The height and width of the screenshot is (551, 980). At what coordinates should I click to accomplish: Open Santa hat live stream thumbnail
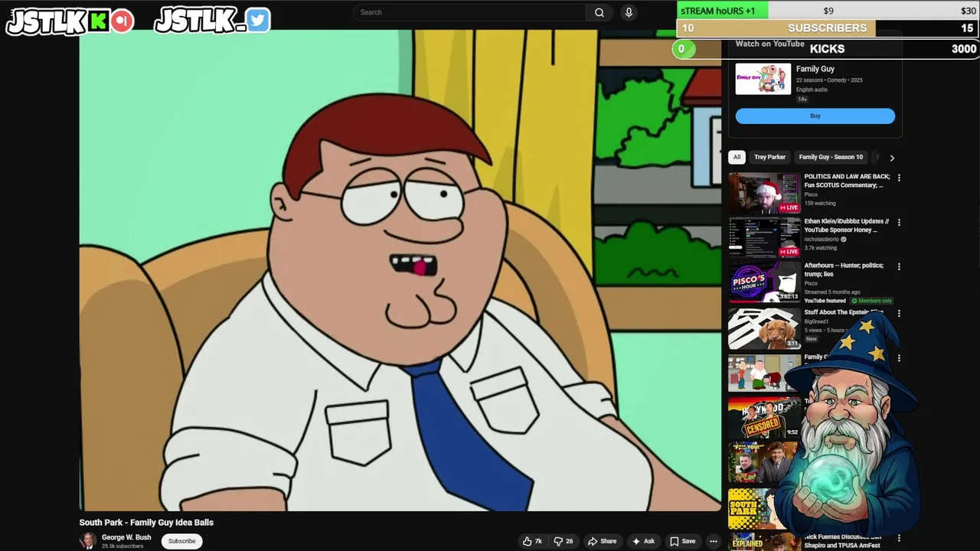764,193
